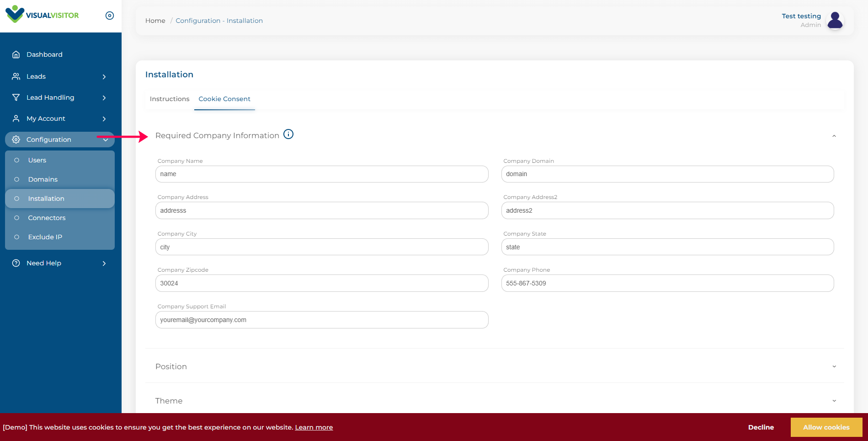The width and height of the screenshot is (868, 441).
Task: Expand the Need Help submenu chevron
Action: (104, 264)
